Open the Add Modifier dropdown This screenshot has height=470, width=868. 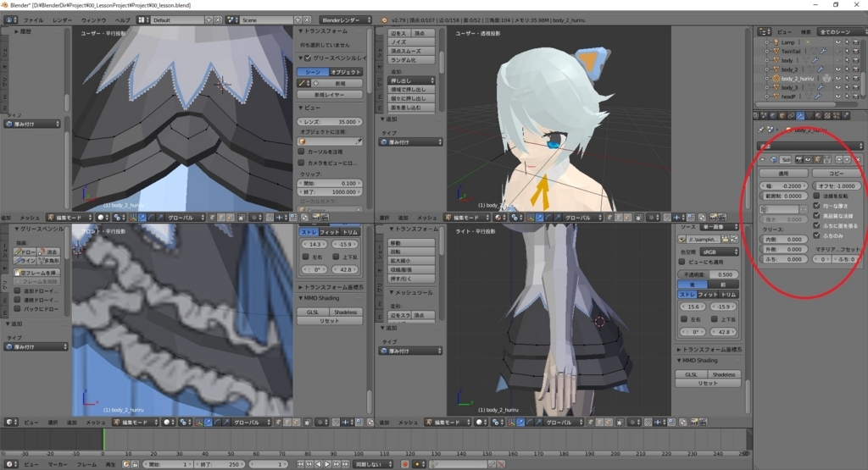(810, 146)
